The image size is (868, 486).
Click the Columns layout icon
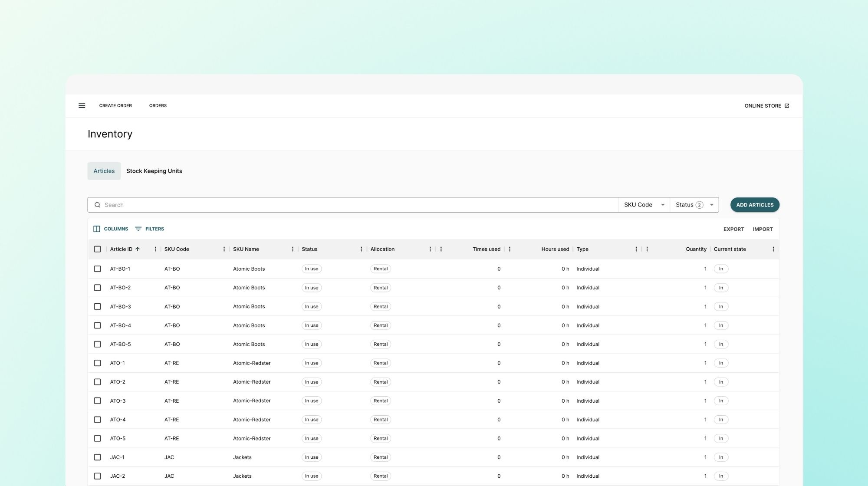(x=97, y=229)
